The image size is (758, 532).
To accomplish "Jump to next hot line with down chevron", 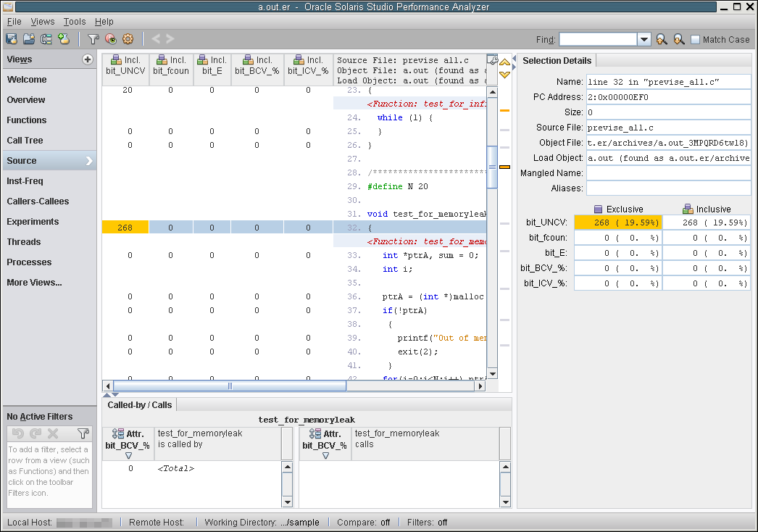I will (x=504, y=75).
